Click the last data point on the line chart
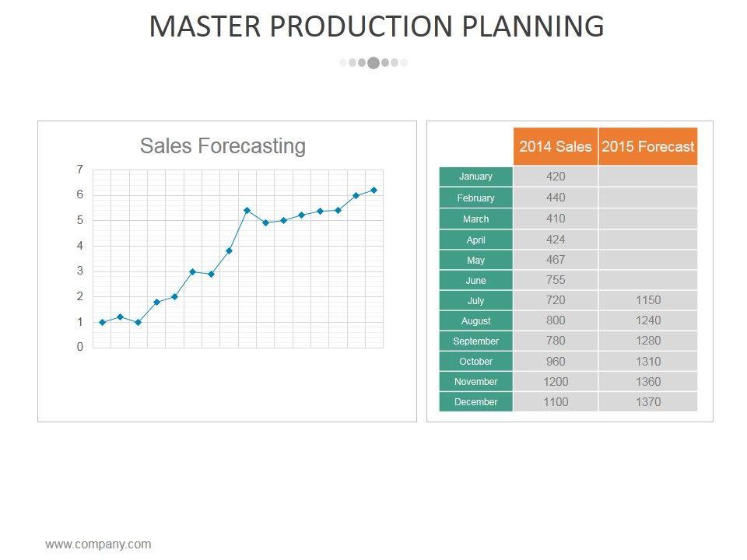The height and width of the screenshot is (560, 747). point(374,190)
